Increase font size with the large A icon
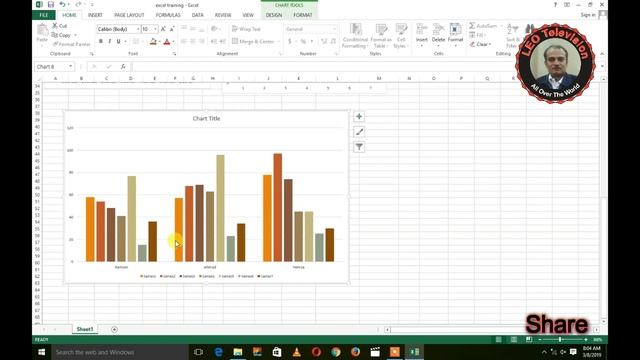Image resolution: width=640 pixels, height=360 pixels. (163, 29)
